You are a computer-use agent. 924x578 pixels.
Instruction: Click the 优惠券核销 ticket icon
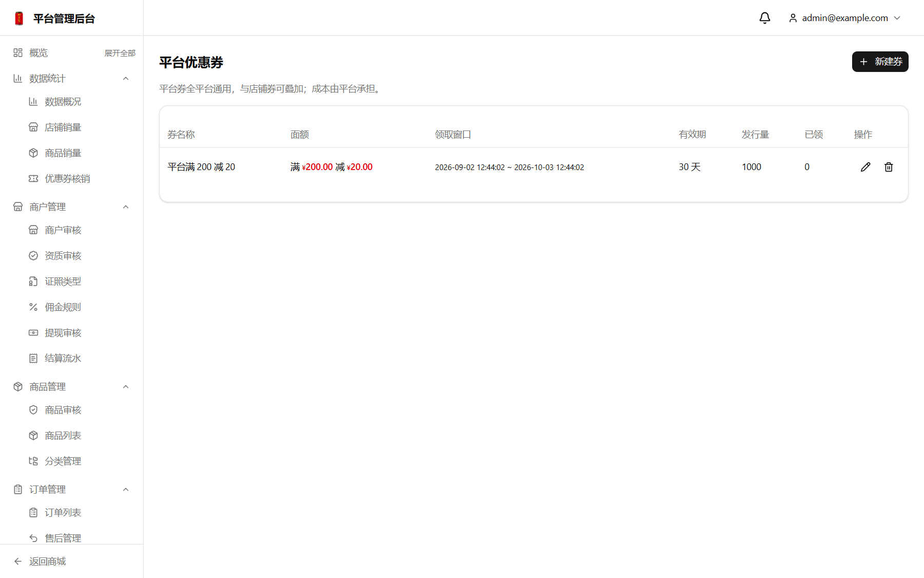(33, 178)
